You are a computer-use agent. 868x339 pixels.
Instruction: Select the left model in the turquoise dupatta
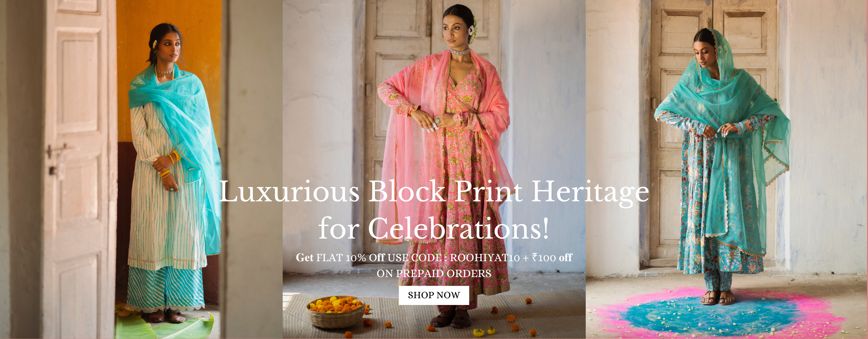pyautogui.click(x=172, y=172)
